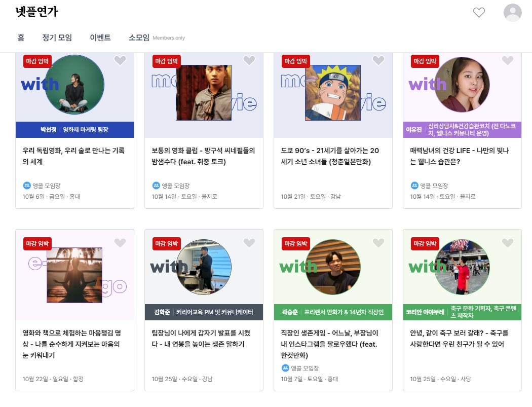Switch to the 정기 모임 tab
532x407 pixels.
click(x=56, y=38)
